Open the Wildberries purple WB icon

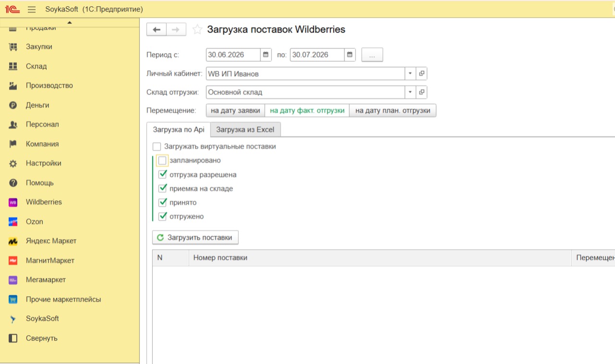[13, 202]
